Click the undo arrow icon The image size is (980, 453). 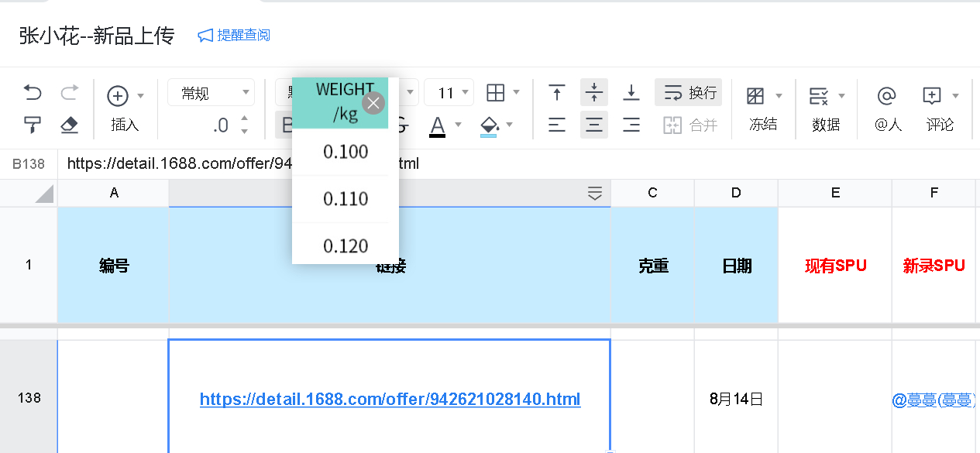[x=33, y=94]
